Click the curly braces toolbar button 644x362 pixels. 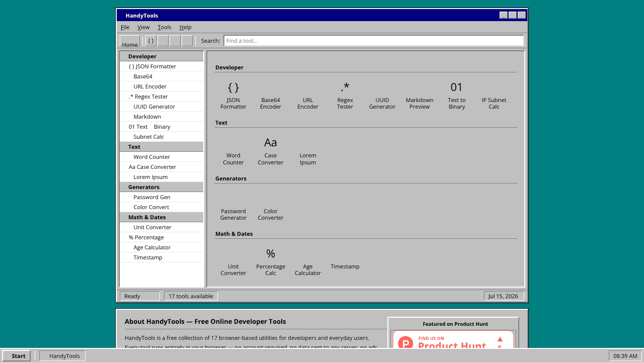pyautogui.click(x=151, y=41)
